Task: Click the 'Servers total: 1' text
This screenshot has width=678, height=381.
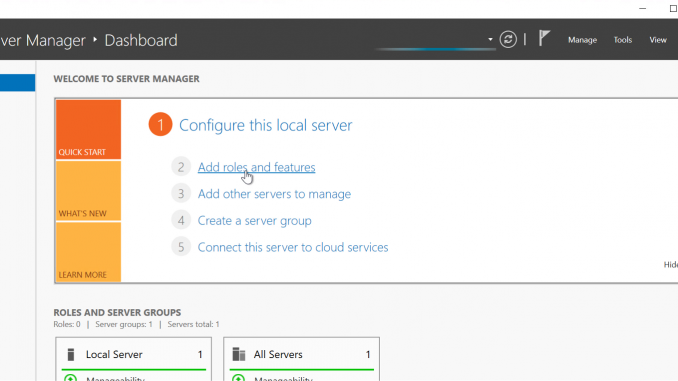Action: [193, 324]
